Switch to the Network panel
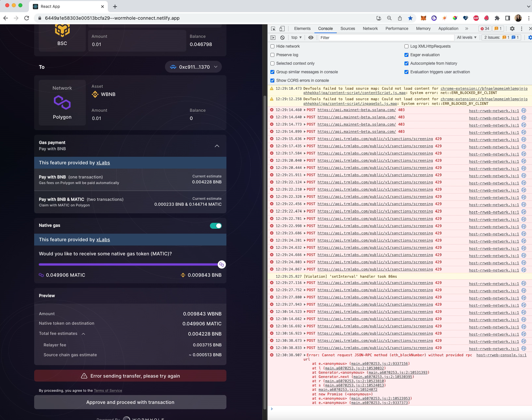This screenshot has width=532, height=420. [370, 29]
